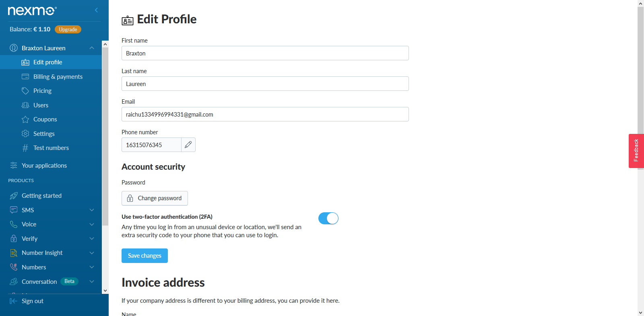This screenshot has height=316, width=644.
Task: Expand the Voice submenu chevron
Action: click(92, 224)
